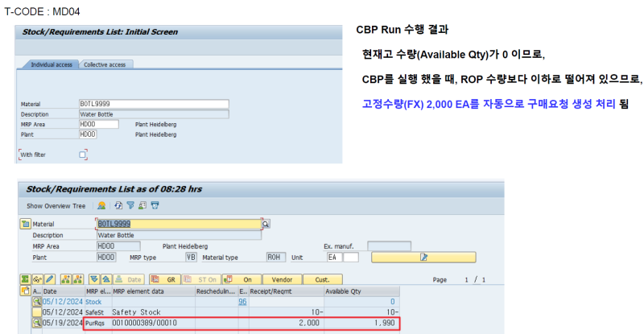The width and height of the screenshot is (644, 334).
Task: Click the PurRqs number 0010000389/00010
Action: (145, 323)
